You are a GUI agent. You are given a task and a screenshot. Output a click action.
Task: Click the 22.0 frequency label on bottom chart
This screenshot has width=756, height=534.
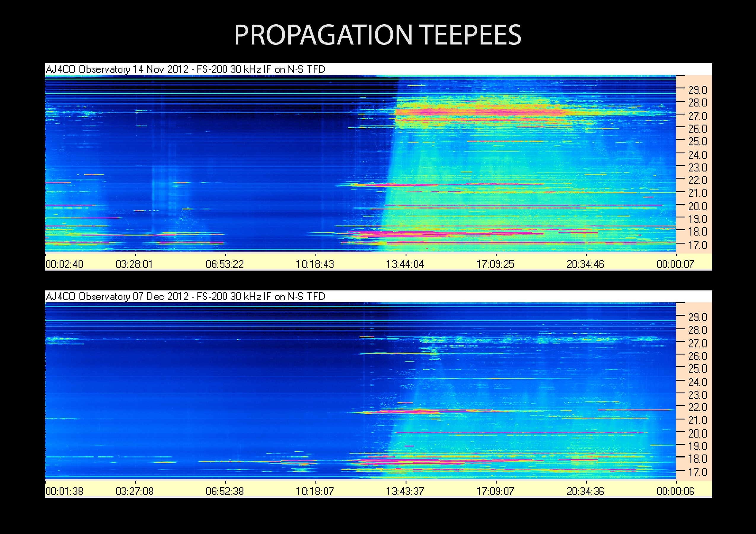697,408
